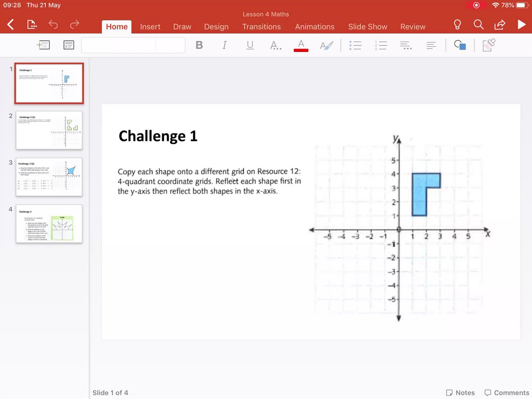This screenshot has height=399, width=532.
Task: Switch to the Home tab
Action: click(117, 27)
